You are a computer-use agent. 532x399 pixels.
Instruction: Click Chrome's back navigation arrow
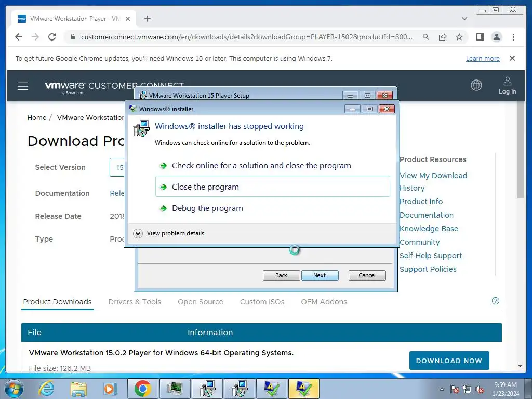19,37
